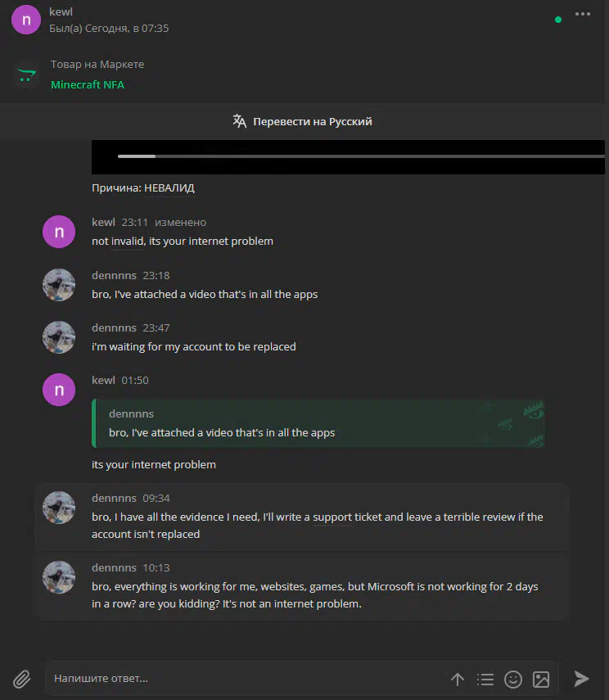Screen dimensions: 609x700
Task: Click dennnns avatar on 10:13 message
Action: pyautogui.click(x=58, y=577)
